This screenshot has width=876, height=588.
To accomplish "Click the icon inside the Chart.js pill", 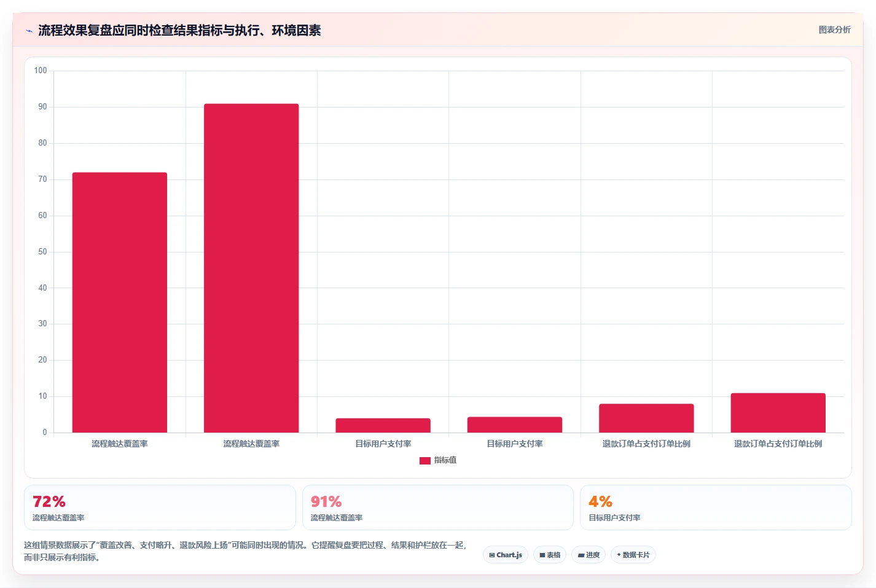I will pyautogui.click(x=492, y=555).
